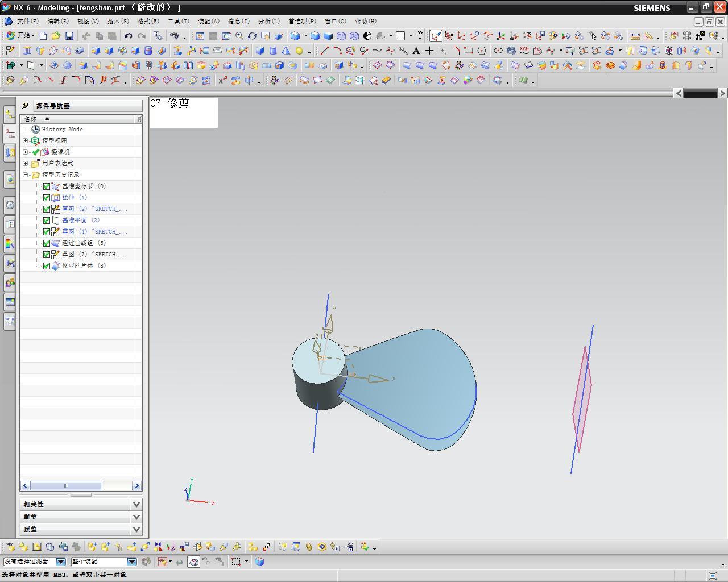
Task: Click the navigator horizontal scrollbar thumb
Action: [66, 485]
